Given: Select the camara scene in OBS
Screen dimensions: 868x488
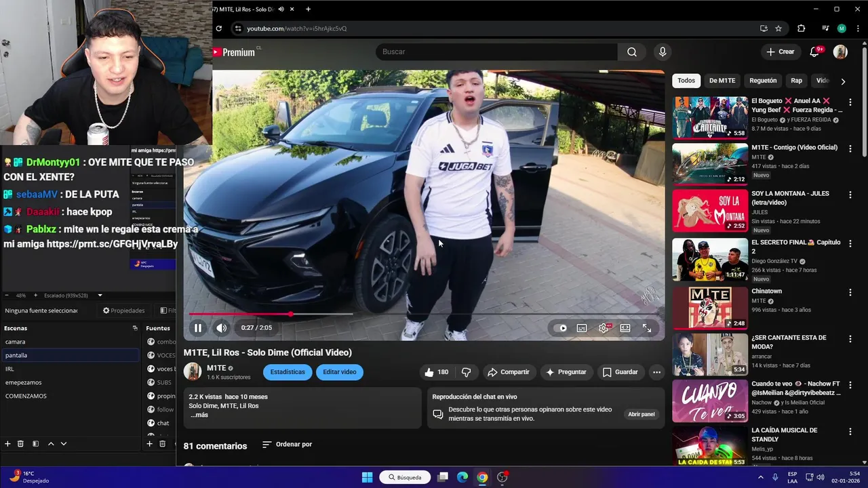Looking at the screenshot, I should pos(70,342).
